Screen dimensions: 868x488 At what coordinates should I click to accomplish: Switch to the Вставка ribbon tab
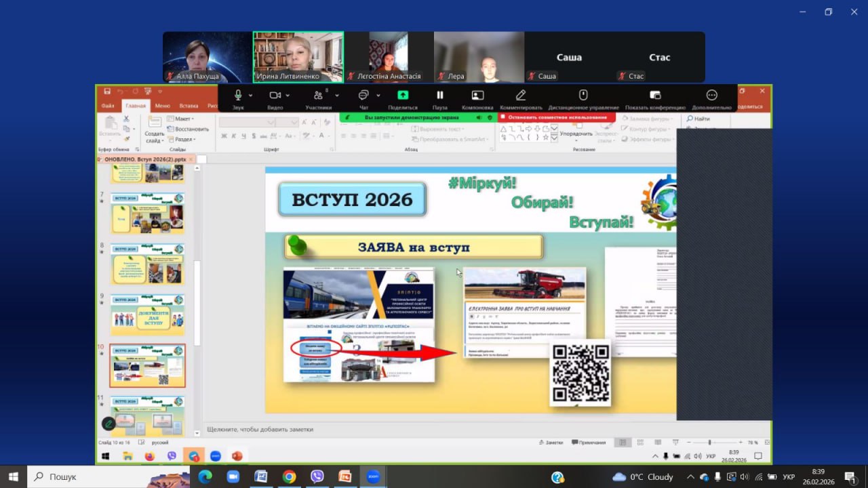tap(189, 106)
